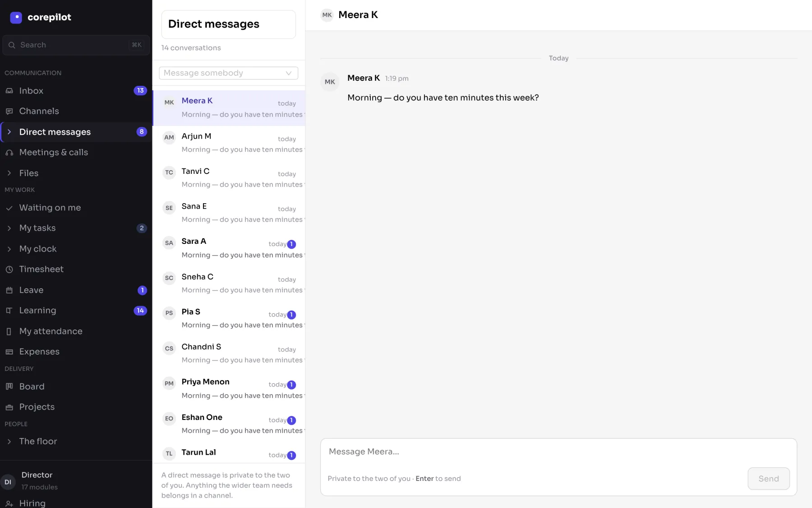The height and width of the screenshot is (508, 812).
Task: Click Priya Menon's PM avatar
Action: [x=169, y=383]
